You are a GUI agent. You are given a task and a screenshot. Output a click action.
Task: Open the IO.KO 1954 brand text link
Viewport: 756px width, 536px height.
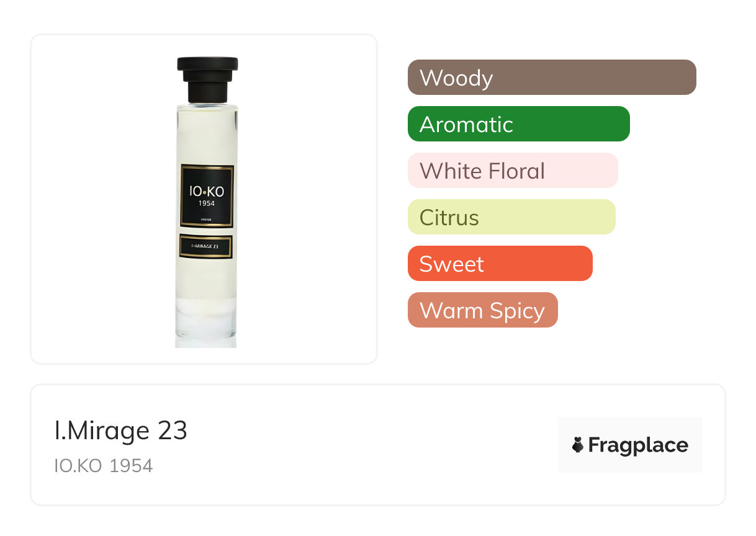tap(104, 466)
